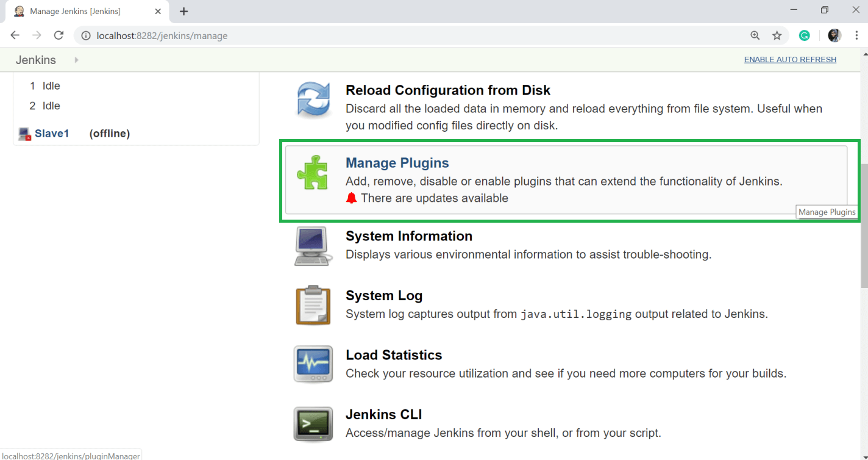Open the browser zoom magnifier icon
The image size is (868, 460).
point(755,35)
